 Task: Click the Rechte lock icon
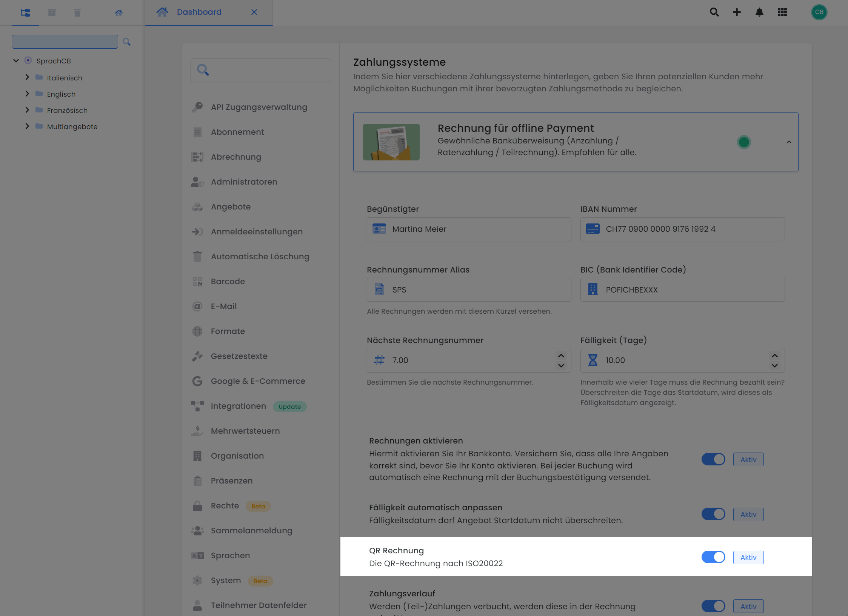(x=197, y=505)
